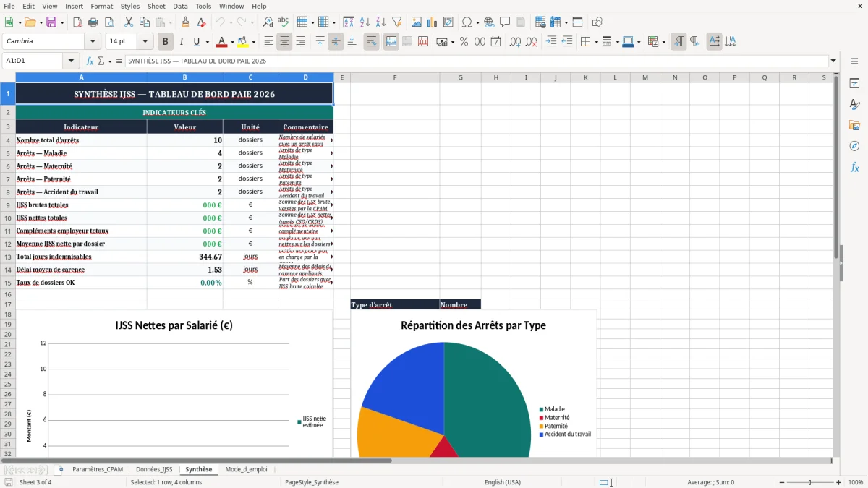
Task: Click the yellow Background Color swatch
Action: pyautogui.click(x=243, y=42)
